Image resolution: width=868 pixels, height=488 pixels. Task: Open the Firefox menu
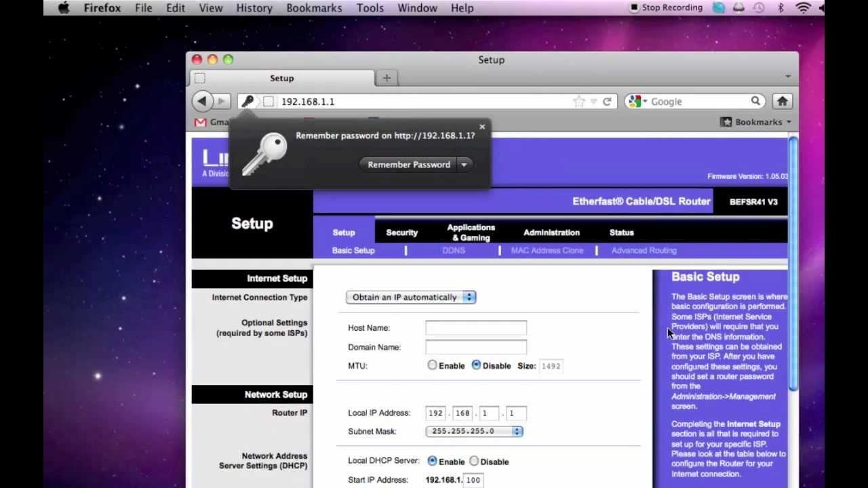pyautogui.click(x=102, y=8)
